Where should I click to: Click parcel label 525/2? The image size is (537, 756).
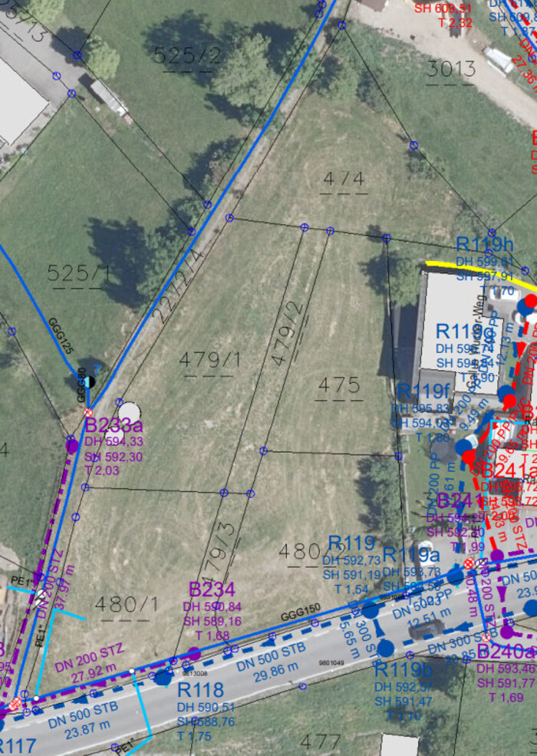[x=187, y=54]
